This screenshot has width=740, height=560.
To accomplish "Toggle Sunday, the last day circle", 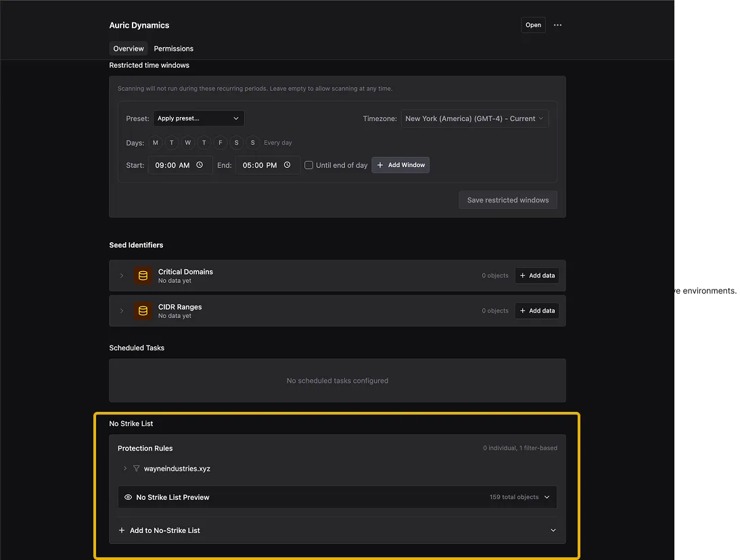I will pyautogui.click(x=252, y=143).
